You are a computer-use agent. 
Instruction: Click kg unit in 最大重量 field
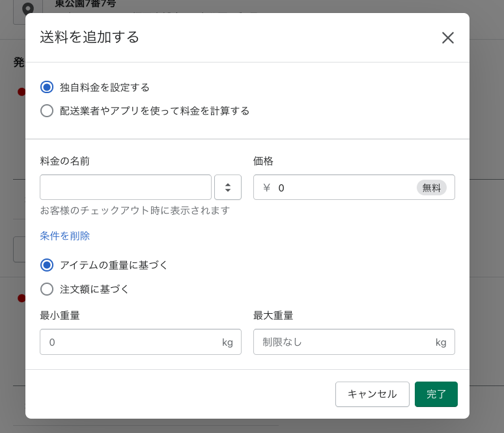441,342
